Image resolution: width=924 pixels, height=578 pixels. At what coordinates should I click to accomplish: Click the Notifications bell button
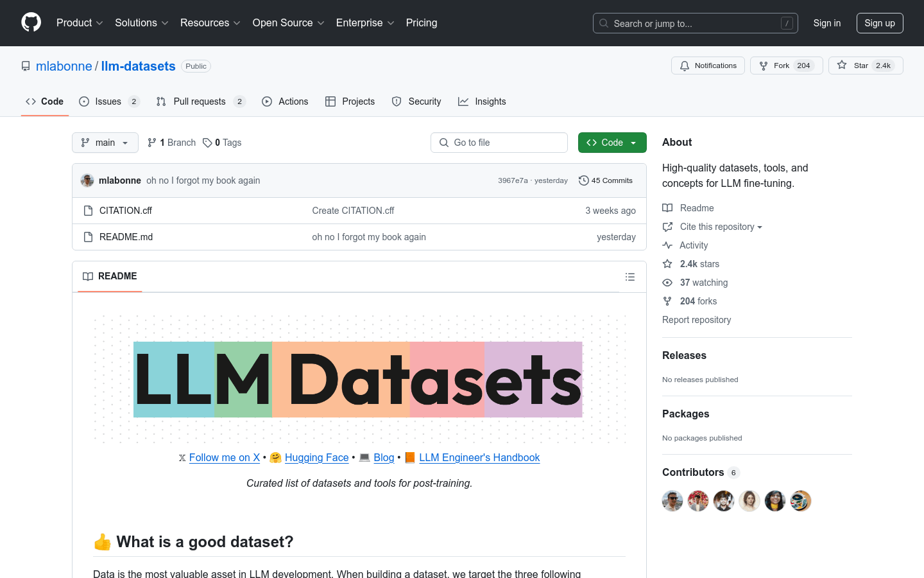(x=708, y=66)
